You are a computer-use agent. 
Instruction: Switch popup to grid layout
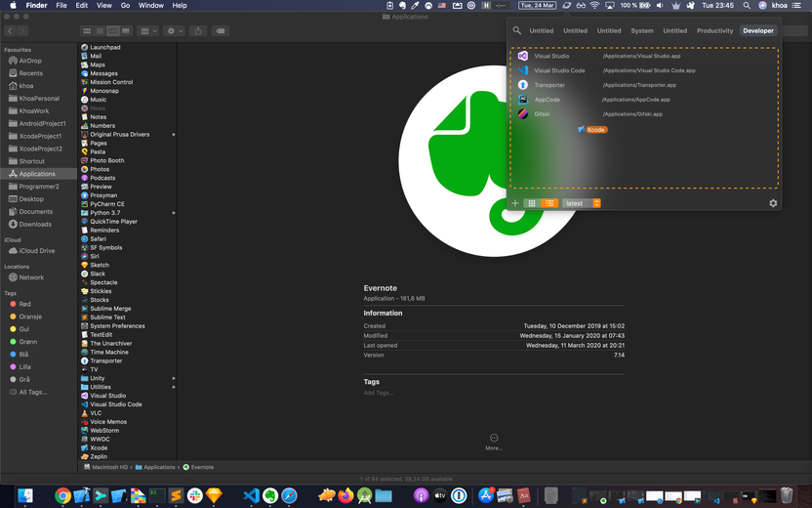click(x=532, y=203)
